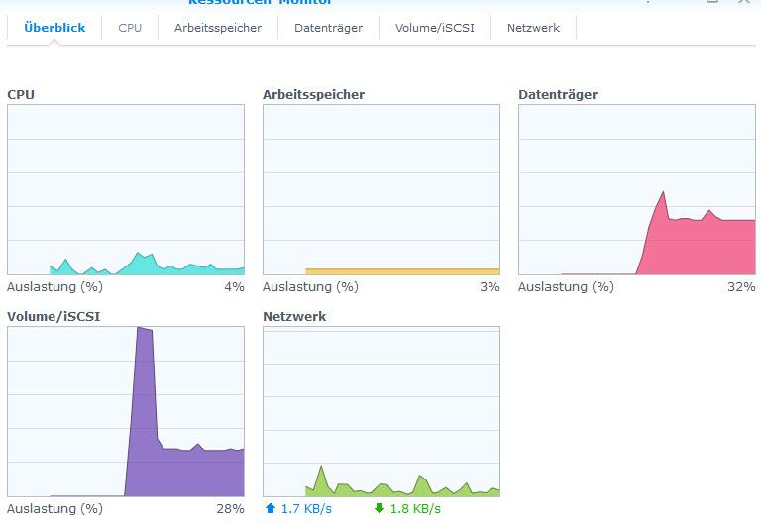Click the 32% disk usage value

click(741, 287)
